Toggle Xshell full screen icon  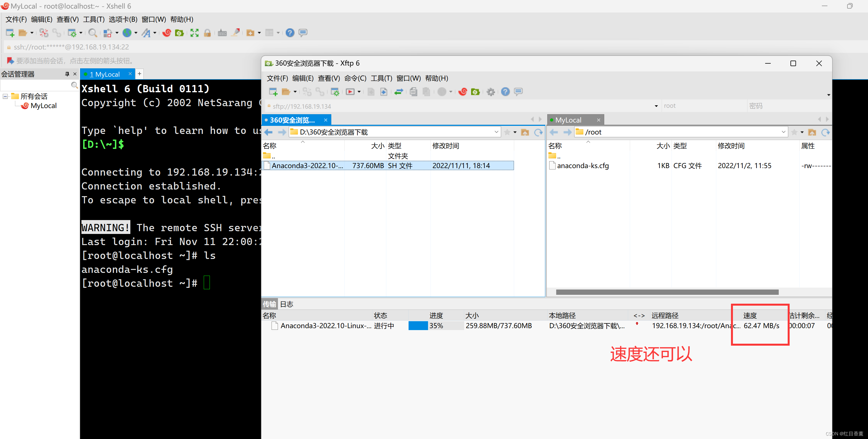point(195,33)
